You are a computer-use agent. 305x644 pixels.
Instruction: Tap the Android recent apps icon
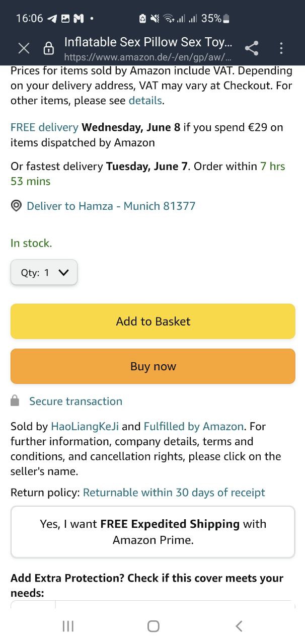click(67, 626)
